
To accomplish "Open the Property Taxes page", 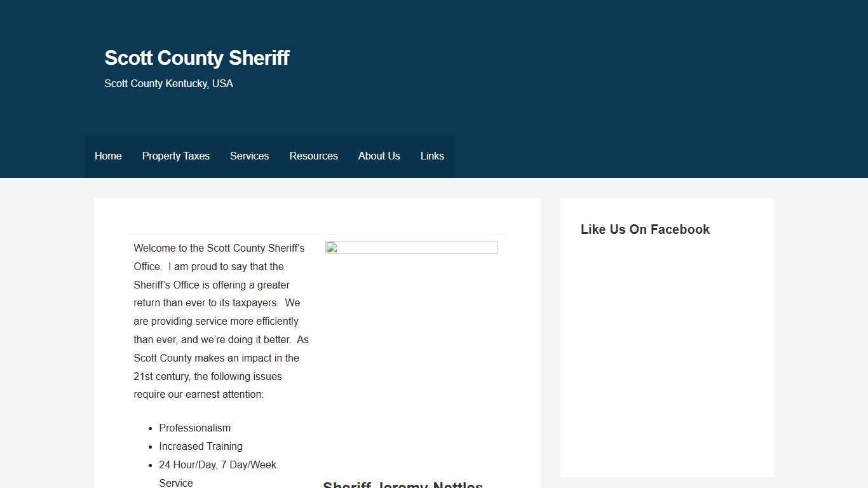I will pos(175,156).
